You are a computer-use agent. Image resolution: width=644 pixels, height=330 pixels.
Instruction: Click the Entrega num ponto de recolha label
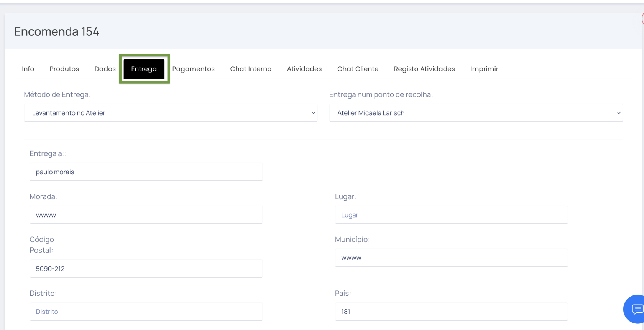381,94
